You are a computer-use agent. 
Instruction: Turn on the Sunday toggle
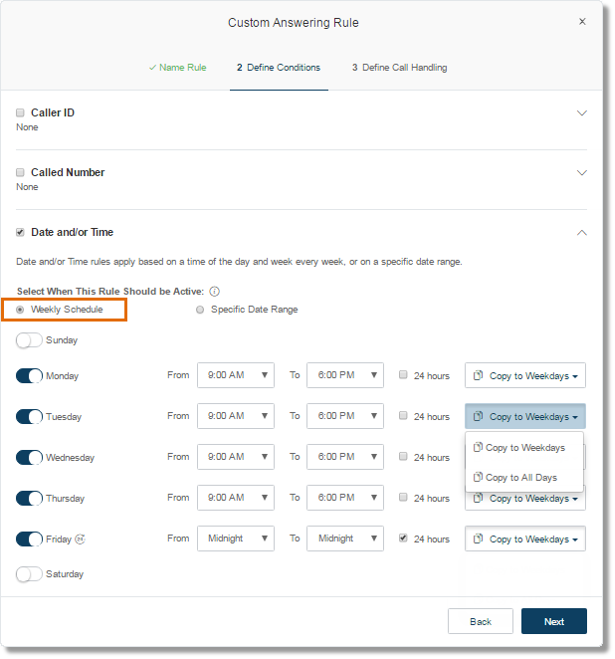coord(29,340)
